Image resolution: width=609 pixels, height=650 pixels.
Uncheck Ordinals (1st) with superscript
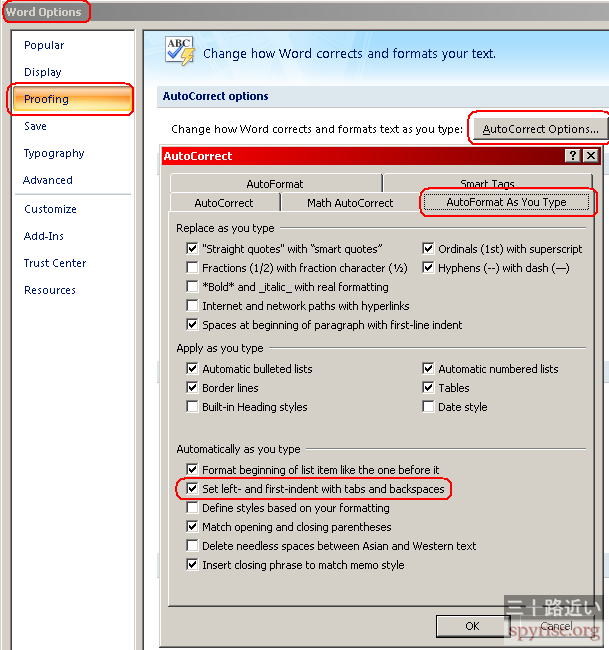pyautogui.click(x=428, y=249)
